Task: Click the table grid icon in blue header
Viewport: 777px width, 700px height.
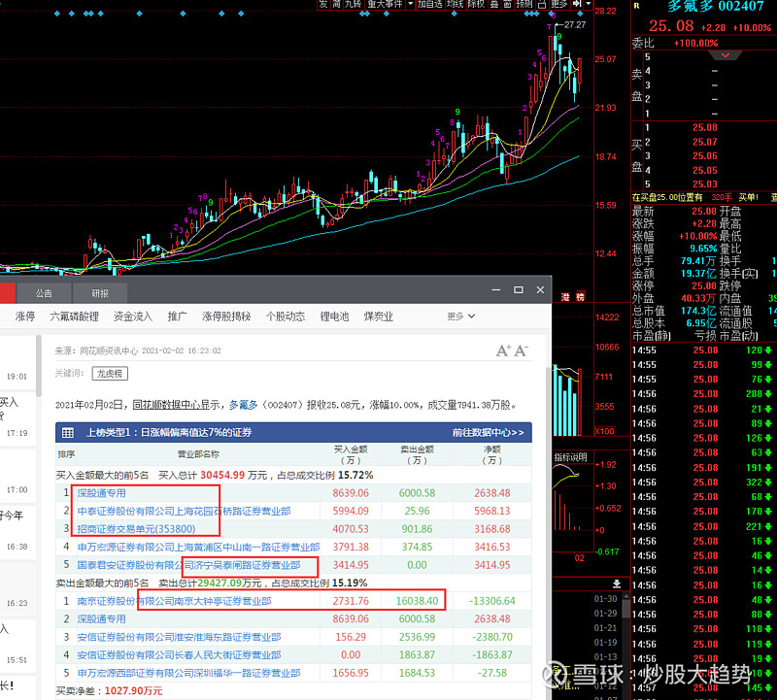Action: pos(68,433)
